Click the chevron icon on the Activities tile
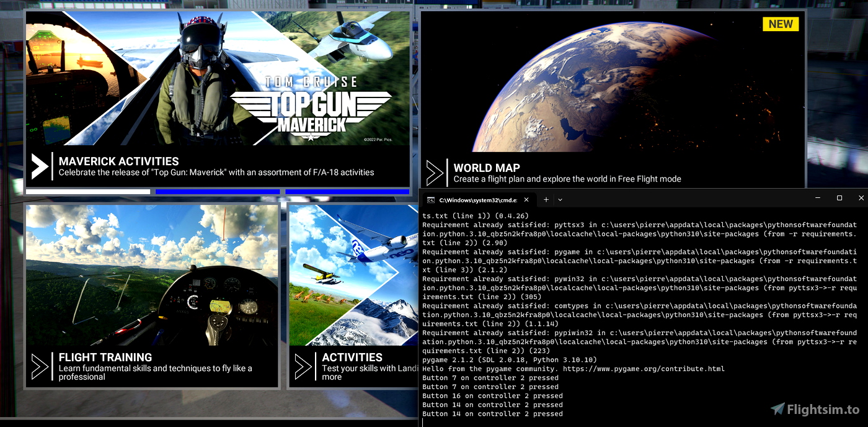Screen dimensions: 868x427 click(x=303, y=366)
